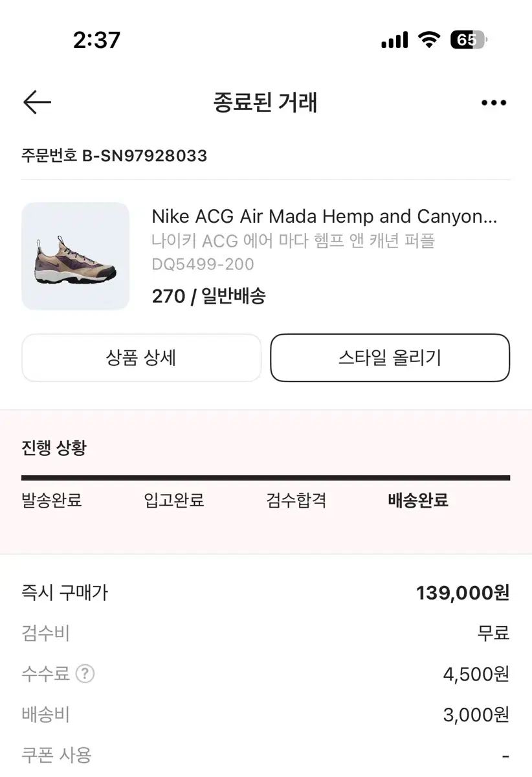Screen dimensions: 532x777
Task: Tap the delivery progress bar
Action: pyautogui.click(x=266, y=478)
